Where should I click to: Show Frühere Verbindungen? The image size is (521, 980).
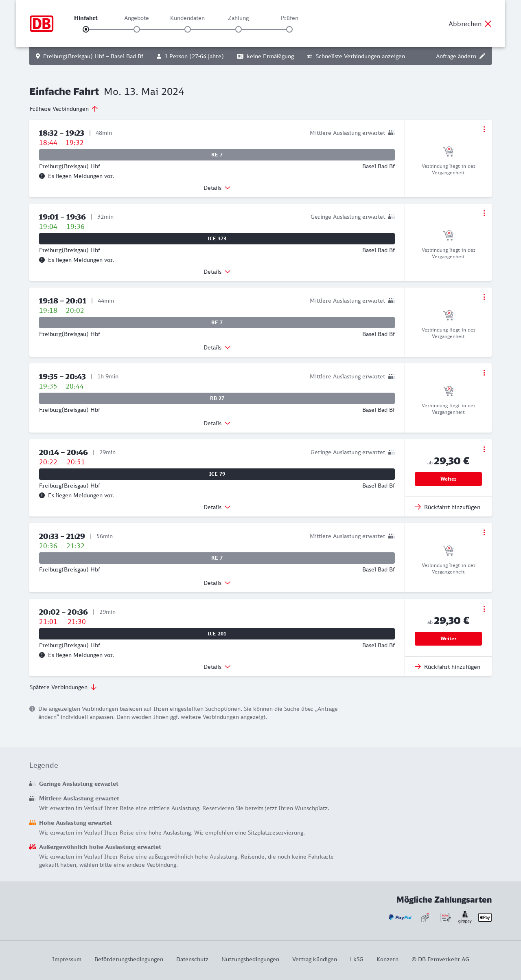click(x=64, y=109)
